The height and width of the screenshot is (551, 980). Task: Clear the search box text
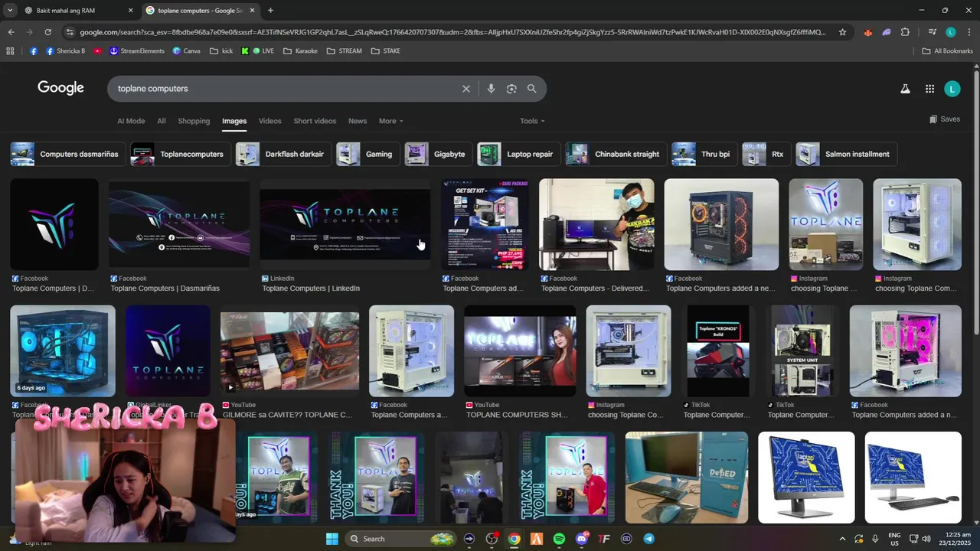465,89
